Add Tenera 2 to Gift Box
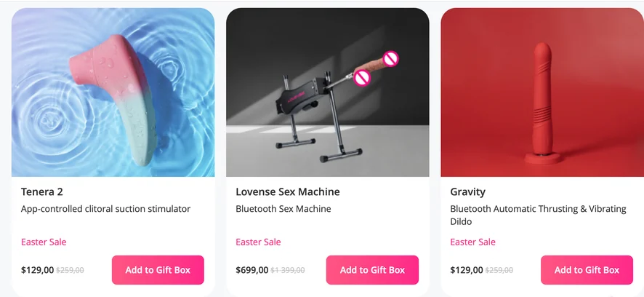This screenshot has width=644, height=297. (x=158, y=270)
